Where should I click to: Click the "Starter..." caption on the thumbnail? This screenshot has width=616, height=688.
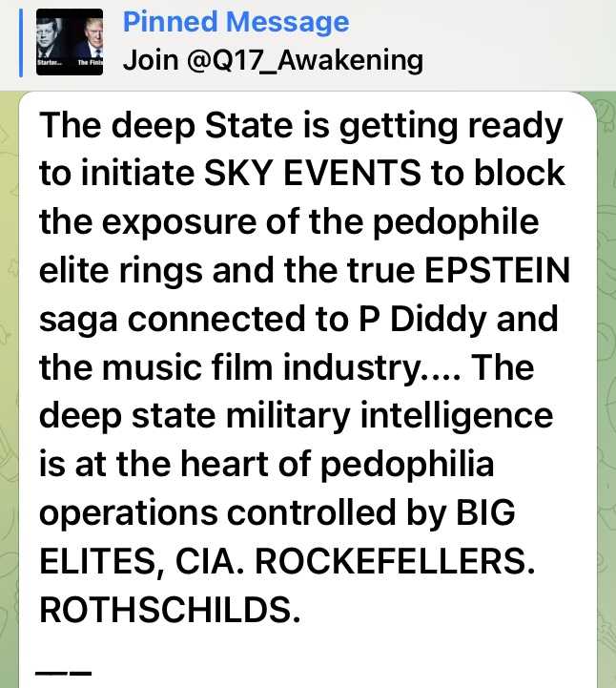(x=49, y=63)
